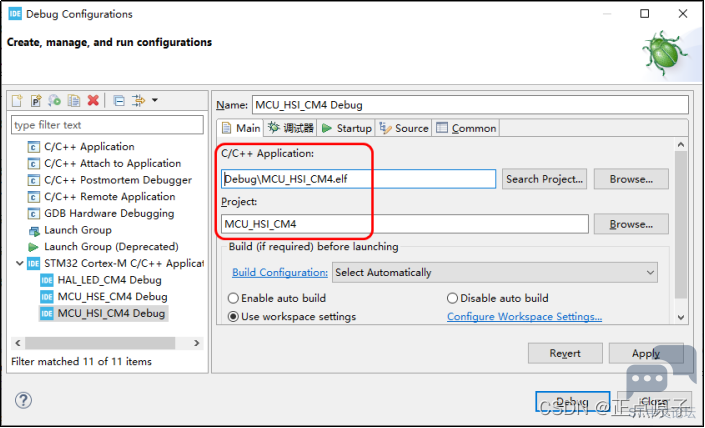Viewport: 705px width, 428px height.
Task: Open filter launch configurations icon
Action: (x=138, y=100)
